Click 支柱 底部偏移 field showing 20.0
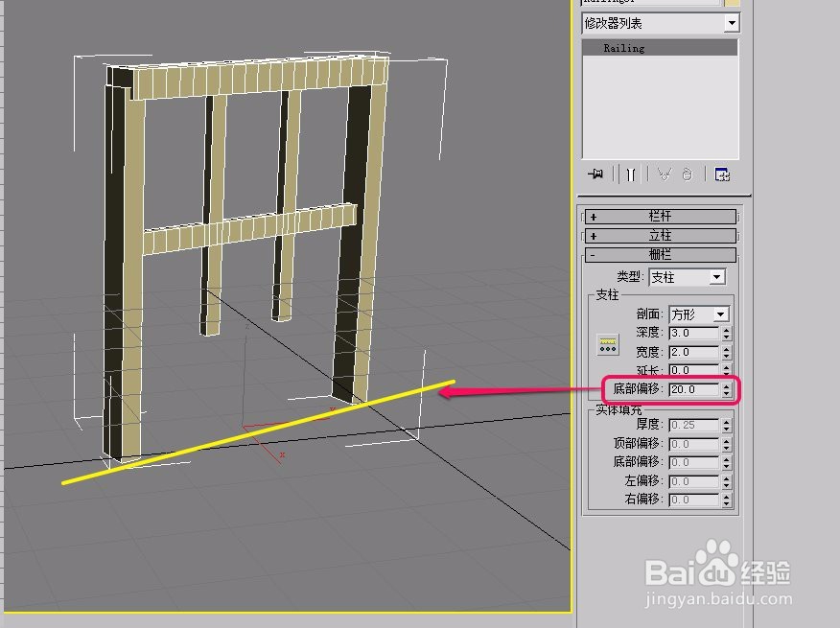The width and height of the screenshot is (840, 628). coord(693,389)
